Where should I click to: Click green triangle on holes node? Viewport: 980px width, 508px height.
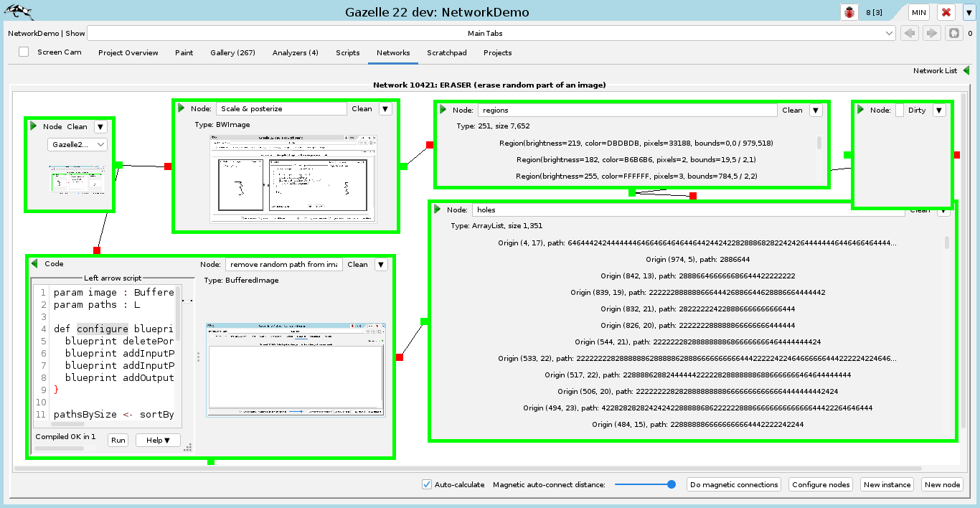click(437, 210)
